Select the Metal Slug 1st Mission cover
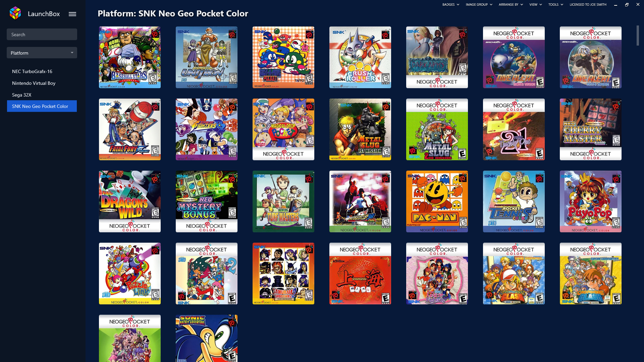Image resolution: width=644 pixels, height=362 pixels. (360, 129)
